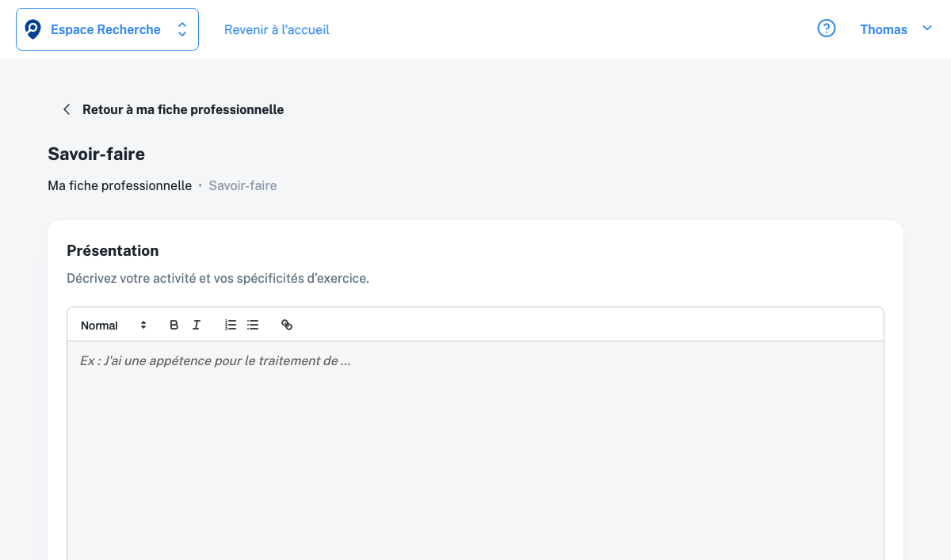Open the Ma fiche professionnelle breadcrumb
Viewport: 951px width, 560px height.
click(x=120, y=185)
